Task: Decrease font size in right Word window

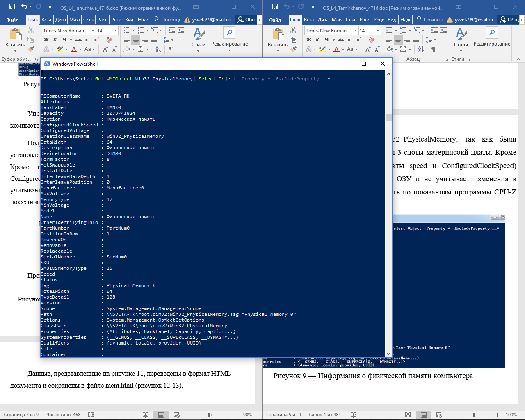Action: pos(377,49)
